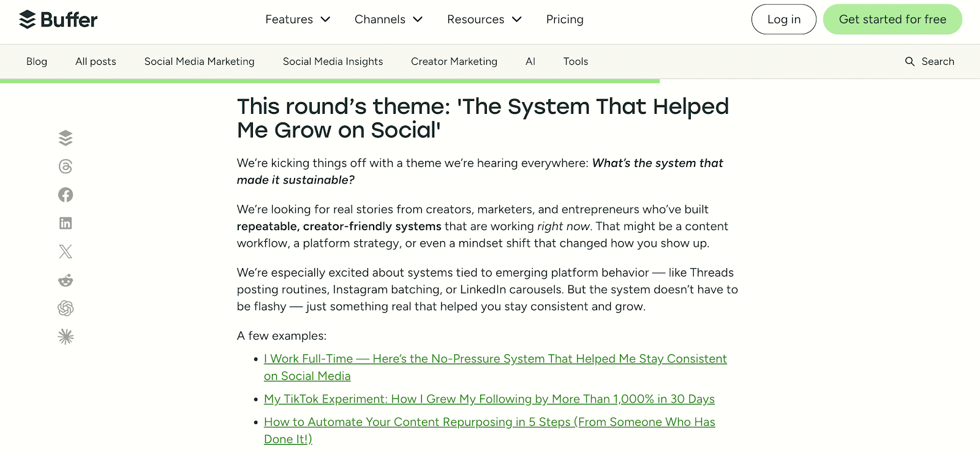
Task: Click the Log in button
Action: 784,20
